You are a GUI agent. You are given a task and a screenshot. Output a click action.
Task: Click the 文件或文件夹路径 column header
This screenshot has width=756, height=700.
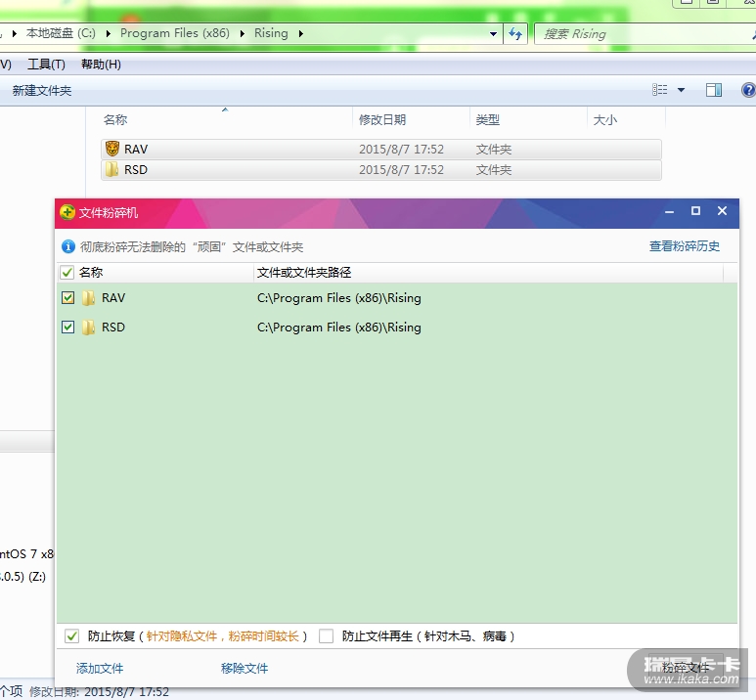[x=488, y=273]
